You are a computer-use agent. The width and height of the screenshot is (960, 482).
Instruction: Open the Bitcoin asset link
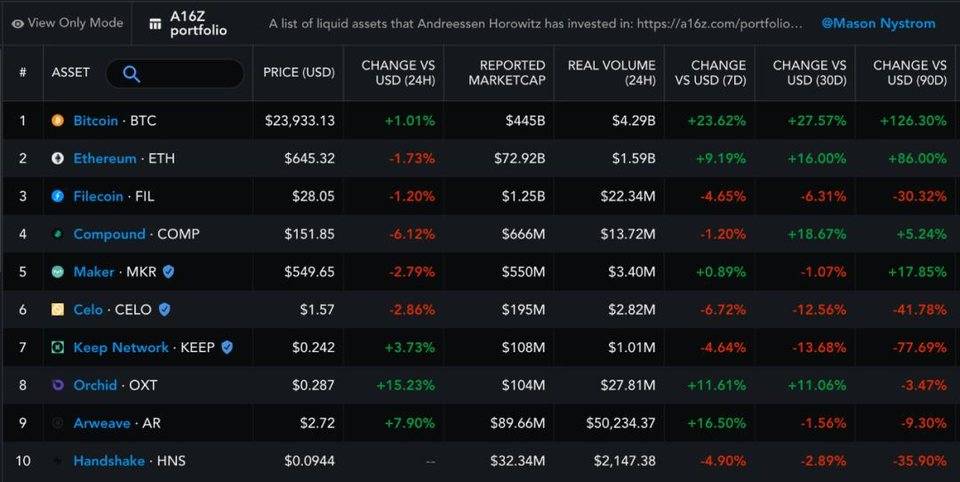click(x=96, y=121)
